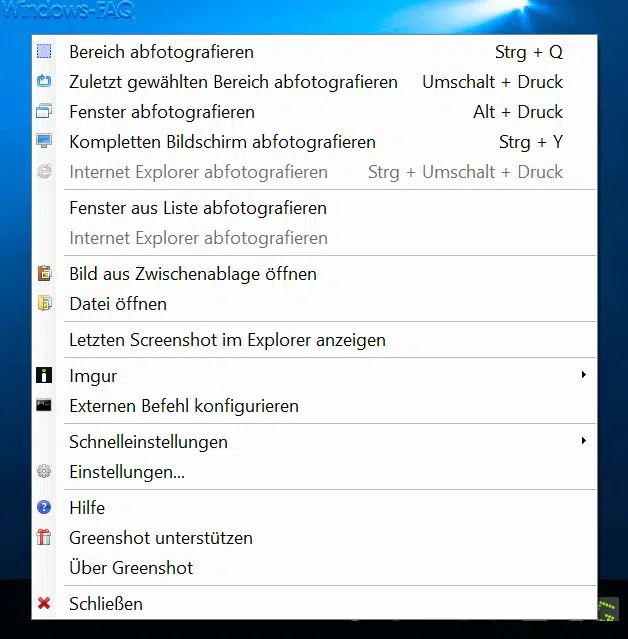This screenshot has height=639, width=628.
Task: Click the window capture icon
Action: pyautogui.click(x=44, y=111)
